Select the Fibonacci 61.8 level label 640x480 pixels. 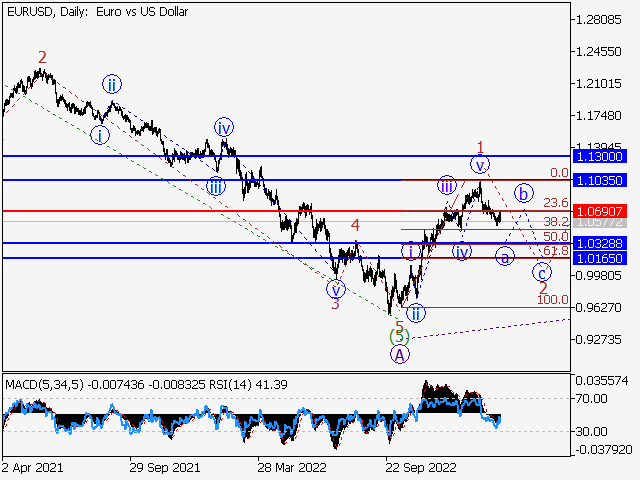click(556, 250)
